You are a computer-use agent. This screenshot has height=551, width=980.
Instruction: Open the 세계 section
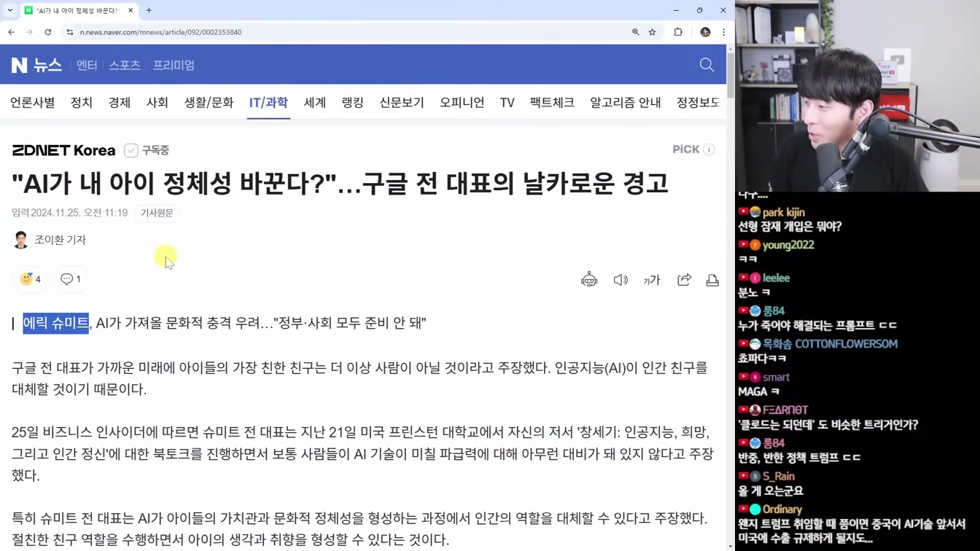pos(315,103)
